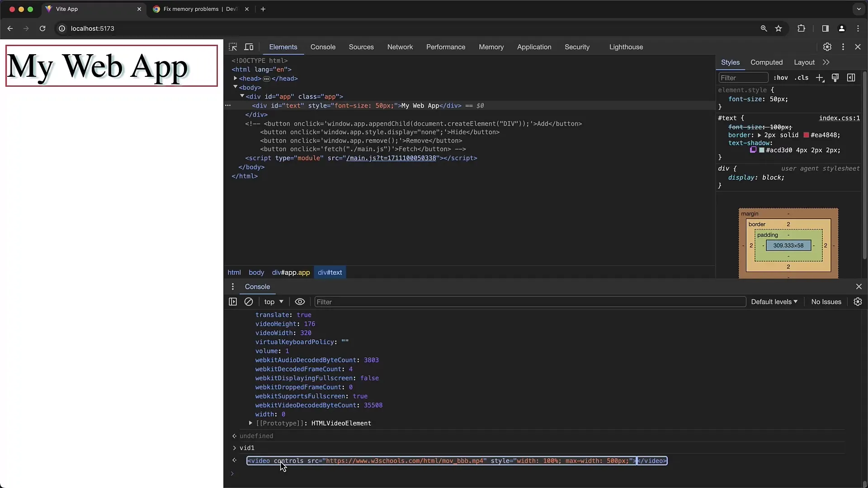Click the text-shadow color swatch in Styles

click(x=763, y=150)
